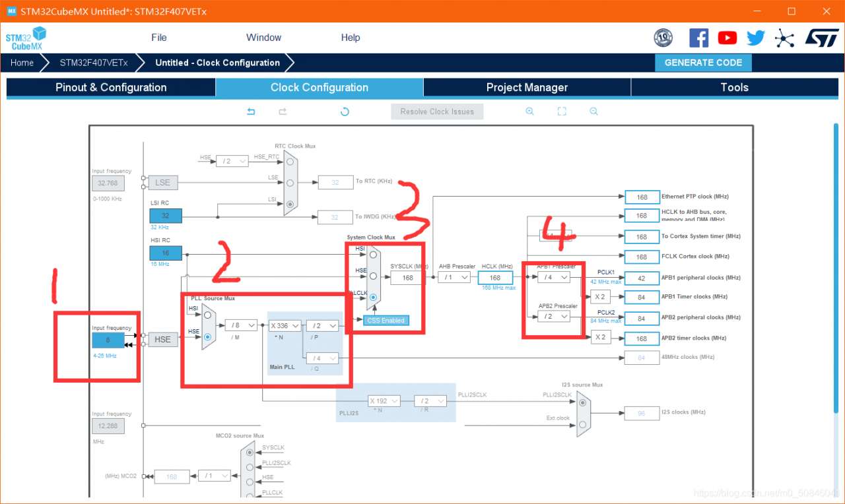The height and width of the screenshot is (504, 845).
Task: Click the 12.288 I2S input frequency field
Action: pyautogui.click(x=108, y=425)
